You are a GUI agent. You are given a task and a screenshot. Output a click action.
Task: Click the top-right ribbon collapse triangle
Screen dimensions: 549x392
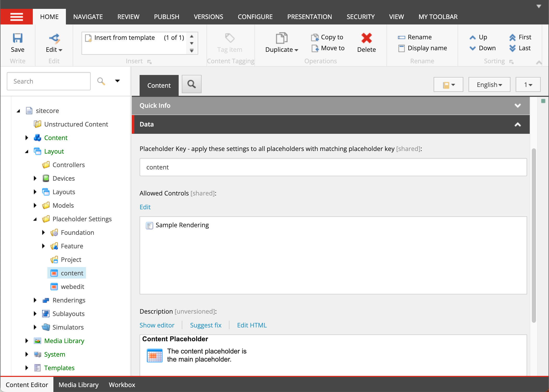pos(539,6)
